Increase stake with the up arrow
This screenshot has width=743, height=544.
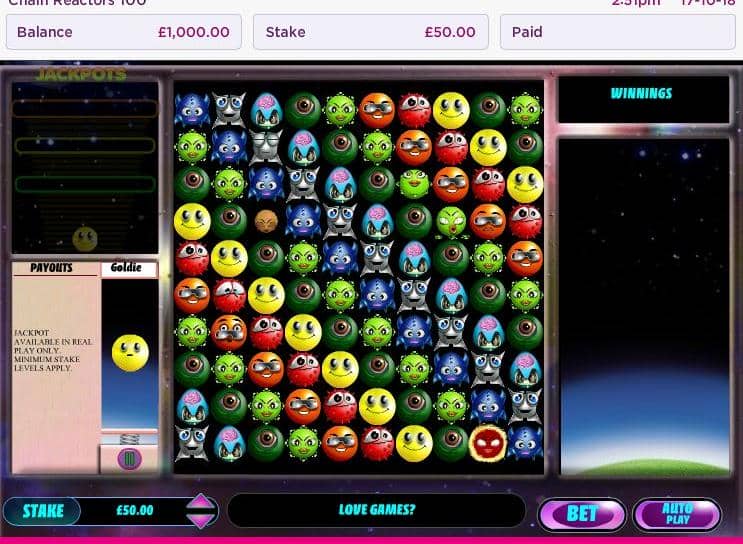coord(201,502)
